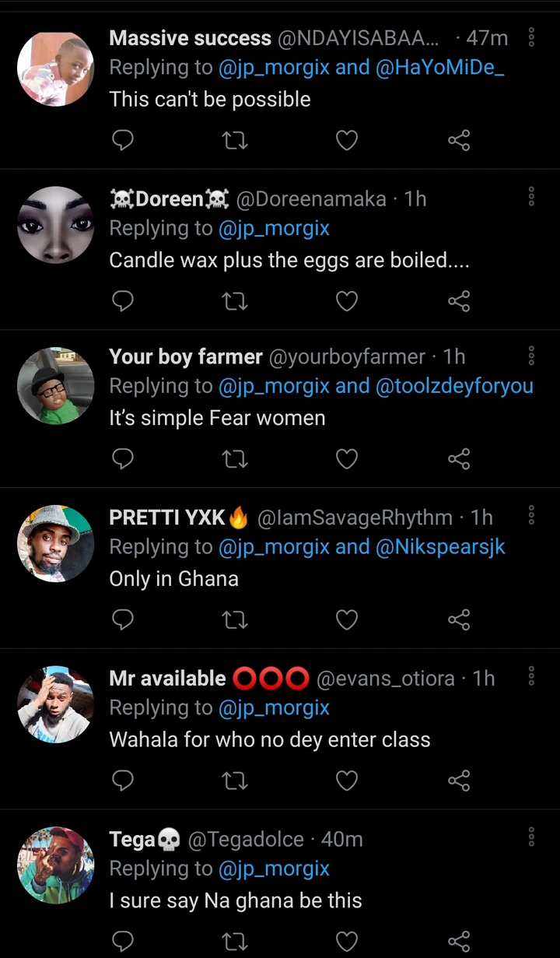
Task: Reply to Tega's tweet
Action: click(123, 941)
